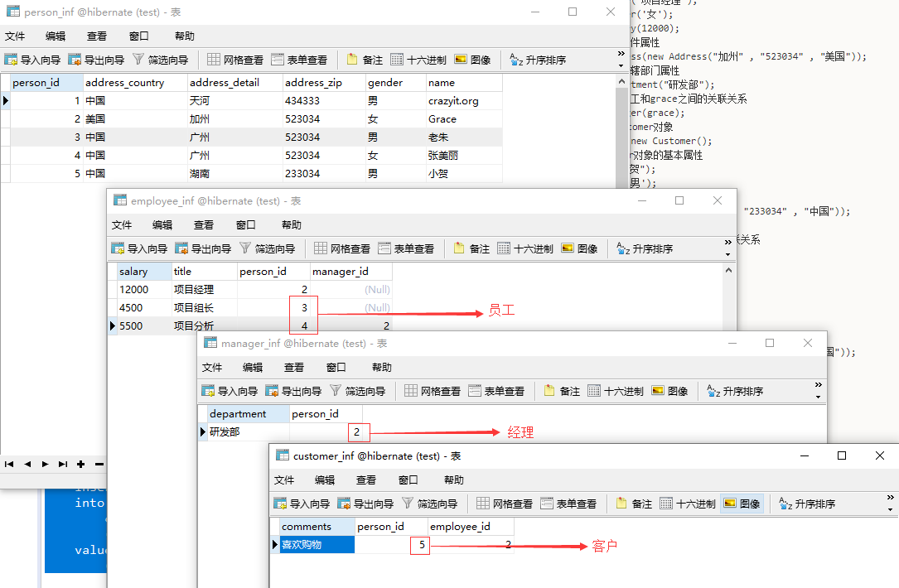Switch to 表单查看 in manager_inf window
899x588 pixels.
click(x=496, y=391)
